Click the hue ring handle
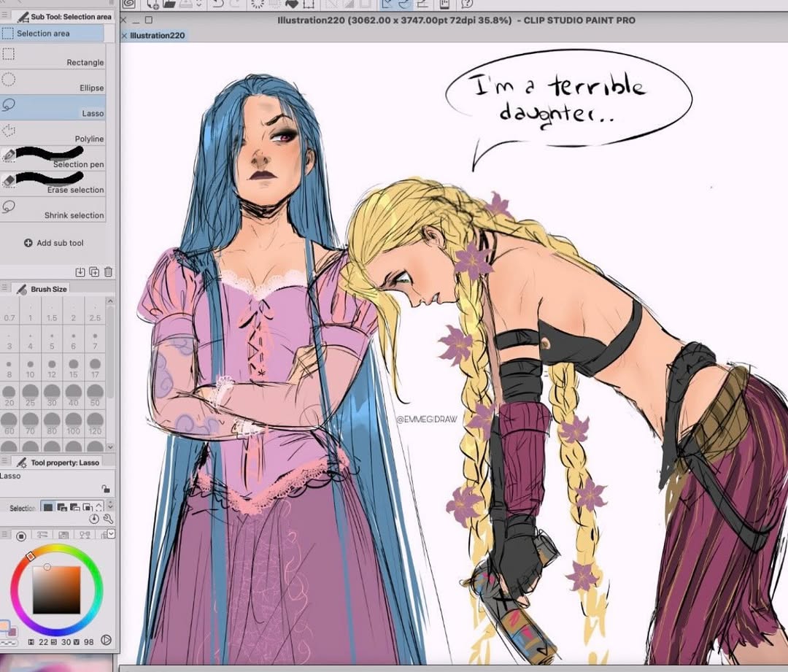Image resolution: width=788 pixels, height=672 pixels. coord(30,556)
